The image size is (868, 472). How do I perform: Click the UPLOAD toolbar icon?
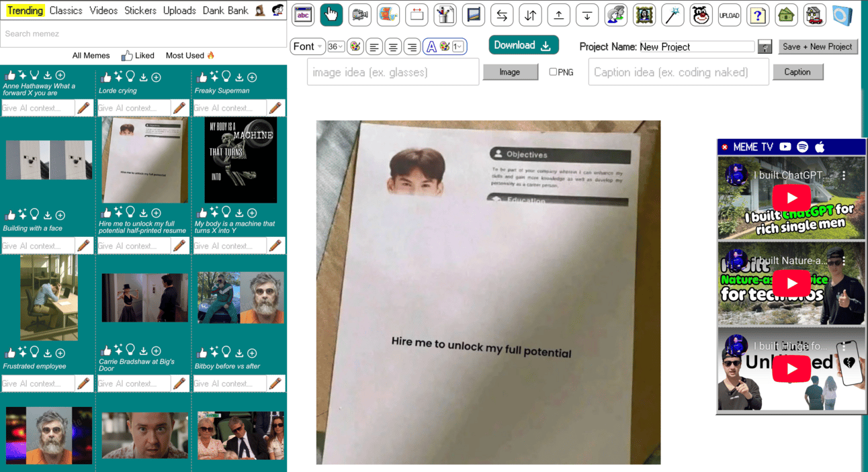[729, 15]
